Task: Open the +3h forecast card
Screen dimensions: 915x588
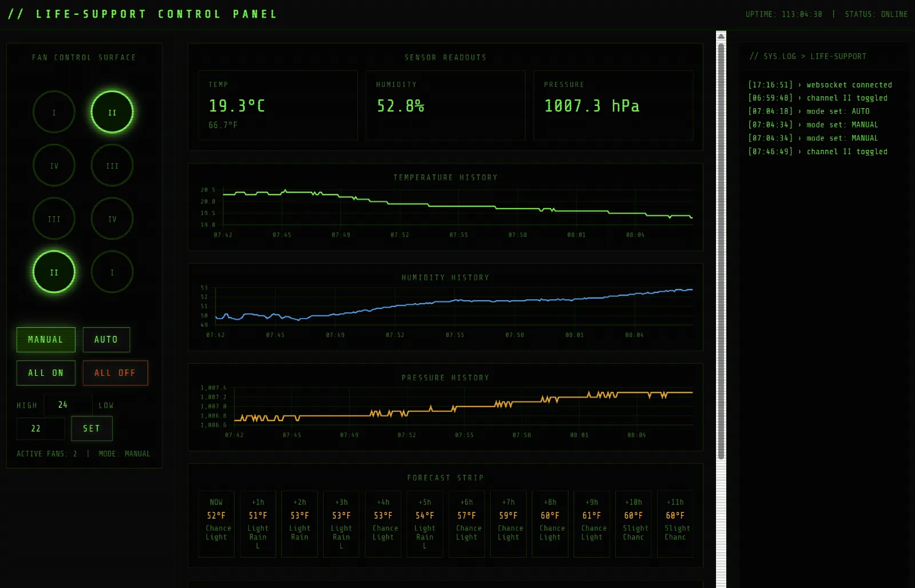Action: click(x=341, y=524)
